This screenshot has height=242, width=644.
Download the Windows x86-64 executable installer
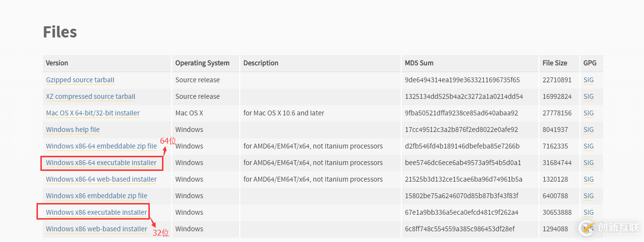click(x=101, y=163)
